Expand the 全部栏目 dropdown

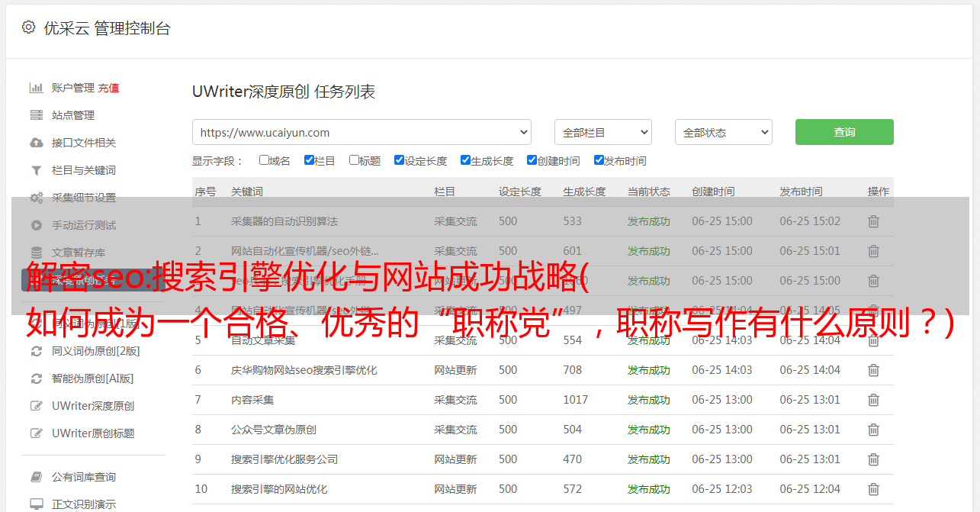[x=602, y=132]
